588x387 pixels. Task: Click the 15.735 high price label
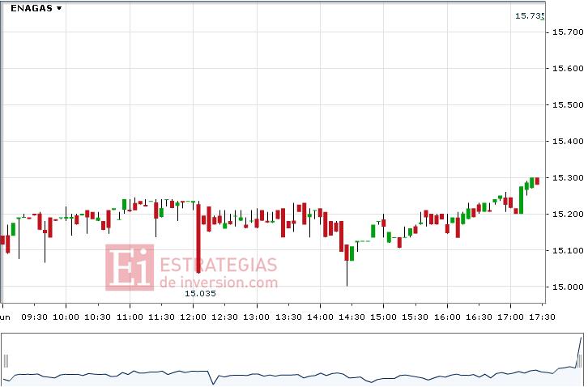point(530,15)
